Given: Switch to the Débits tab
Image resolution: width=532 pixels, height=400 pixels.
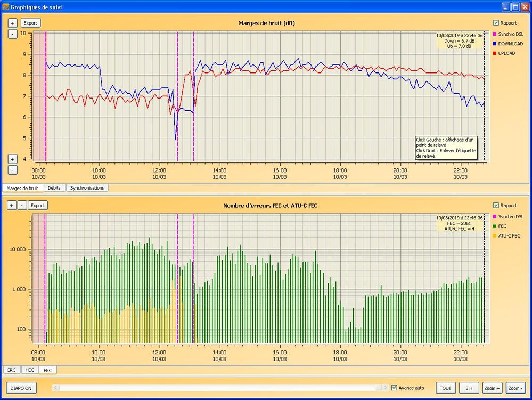Looking at the screenshot, I should (x=54, y=188).
